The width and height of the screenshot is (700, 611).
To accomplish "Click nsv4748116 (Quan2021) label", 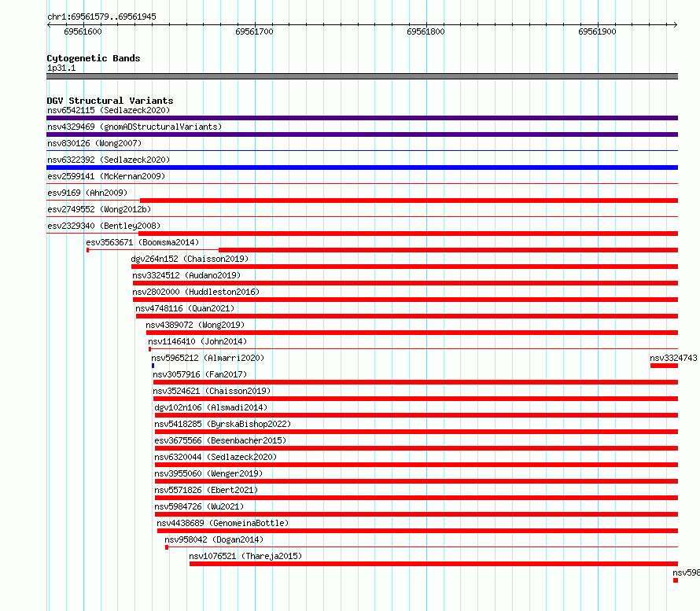I will coord(185,308).
